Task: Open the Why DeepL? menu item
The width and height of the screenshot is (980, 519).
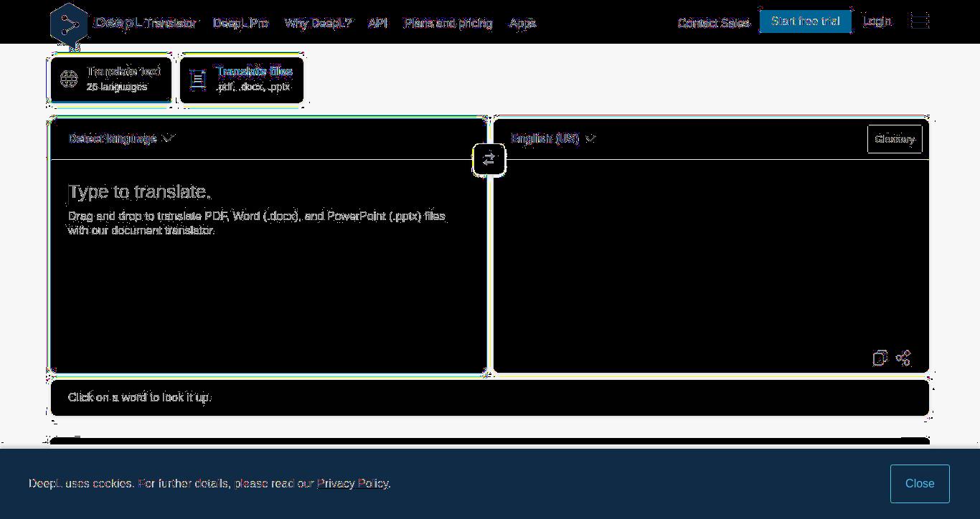Action: coord(319,23)
